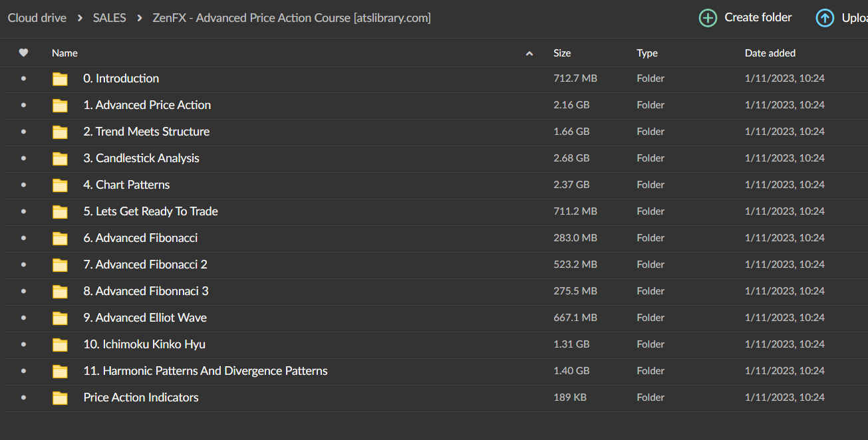Click the Upload arrow icon
868x440 pixels.
click(x=823, y=18)
